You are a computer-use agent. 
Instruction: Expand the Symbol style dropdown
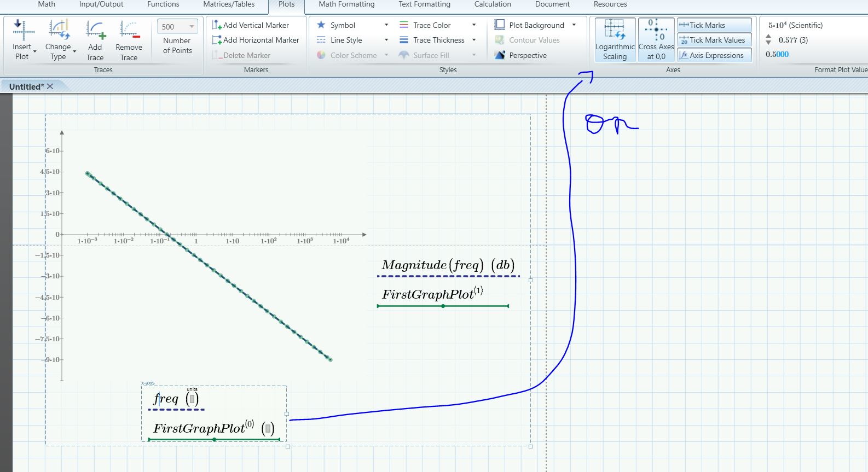386,25
